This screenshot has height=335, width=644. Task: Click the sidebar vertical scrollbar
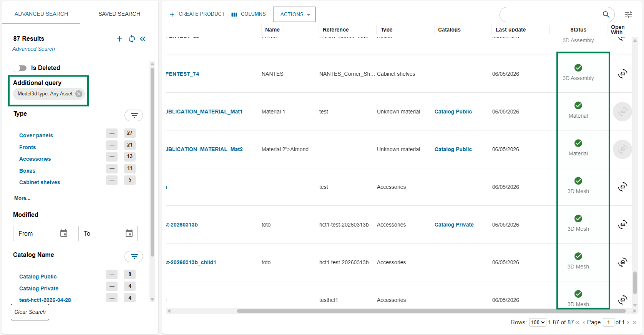(x=152, y=162)
